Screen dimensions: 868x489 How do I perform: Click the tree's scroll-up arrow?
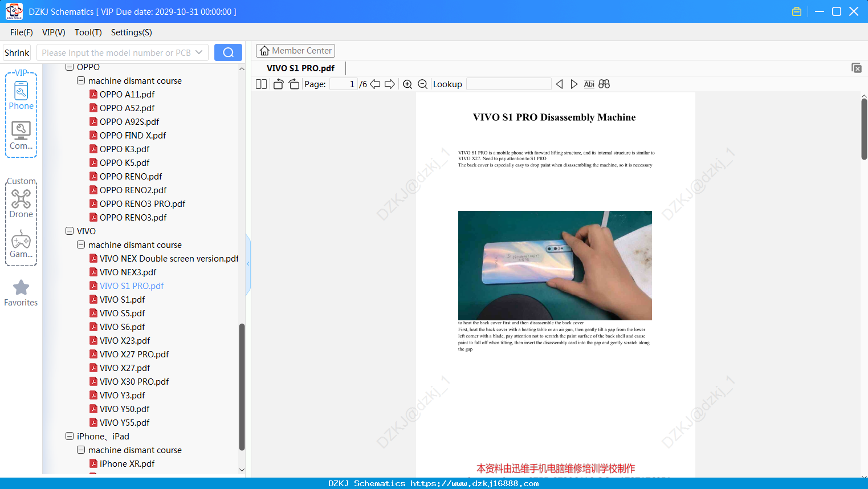(242, 68)
